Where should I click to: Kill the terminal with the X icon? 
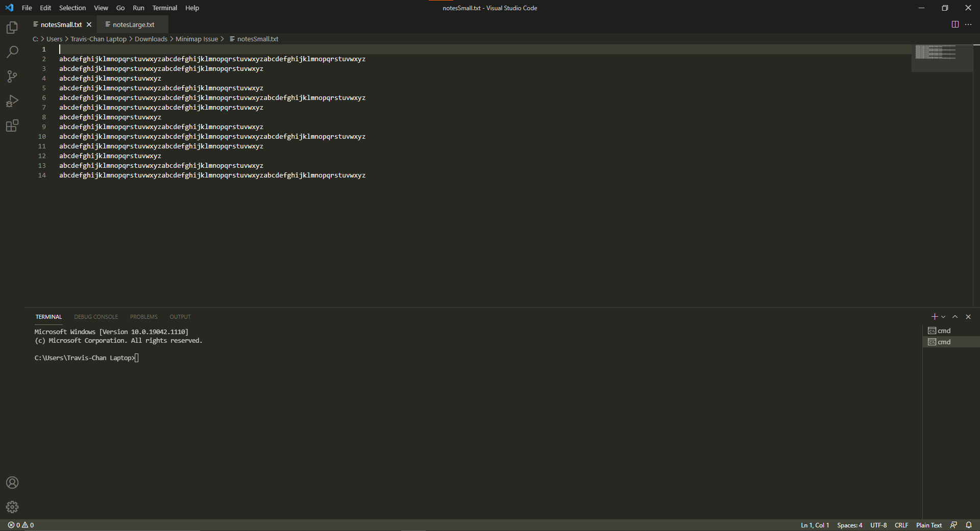point(968,316)
